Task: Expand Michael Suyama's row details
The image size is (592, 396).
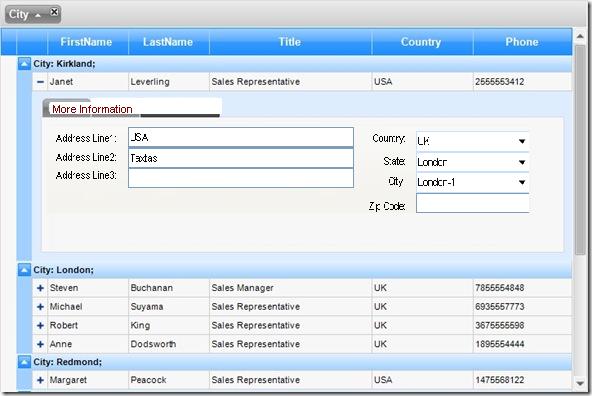Action: pyautogui.click(x=40, y=307)
